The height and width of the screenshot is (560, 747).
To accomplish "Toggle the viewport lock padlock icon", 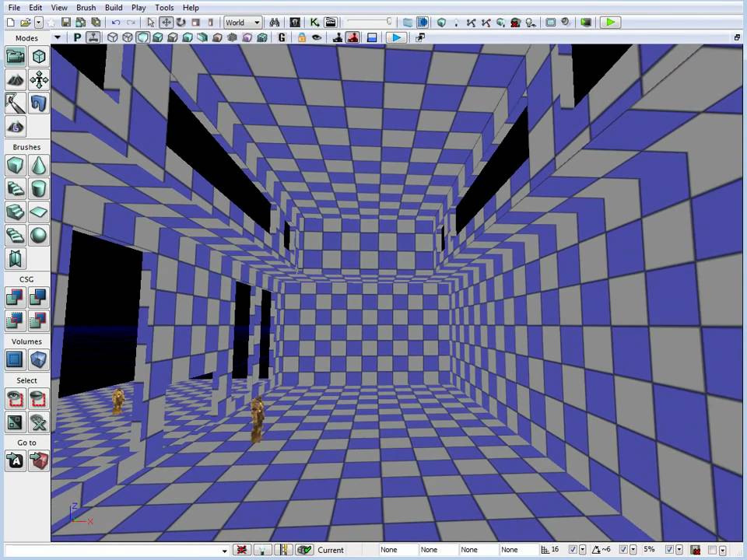I will (302, 37).
